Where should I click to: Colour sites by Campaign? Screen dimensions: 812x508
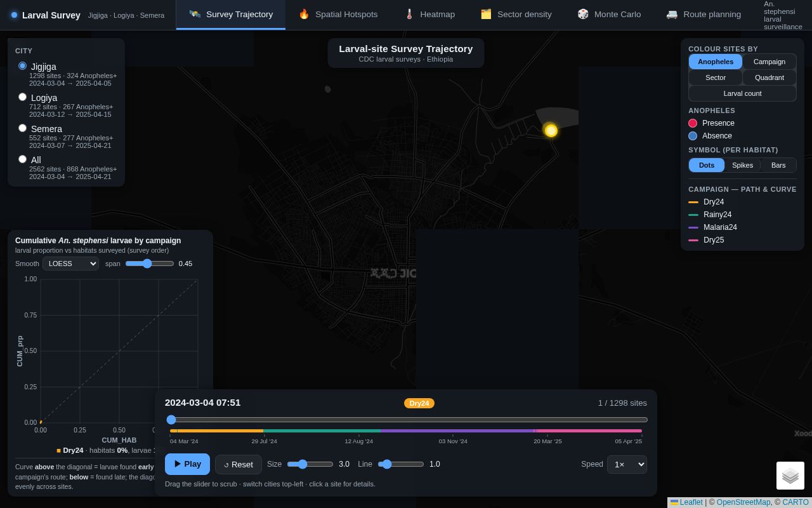click(x=769, y=62)
